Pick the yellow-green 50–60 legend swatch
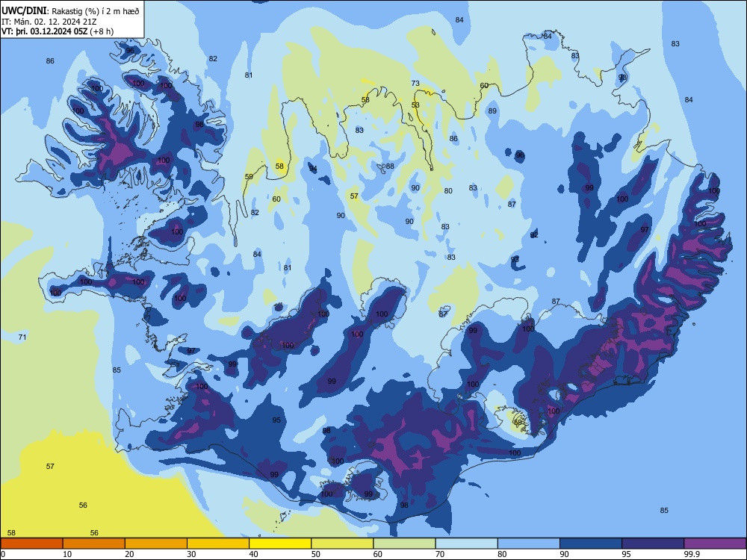Viewport: 747px width, 560px height. point(342,544)
